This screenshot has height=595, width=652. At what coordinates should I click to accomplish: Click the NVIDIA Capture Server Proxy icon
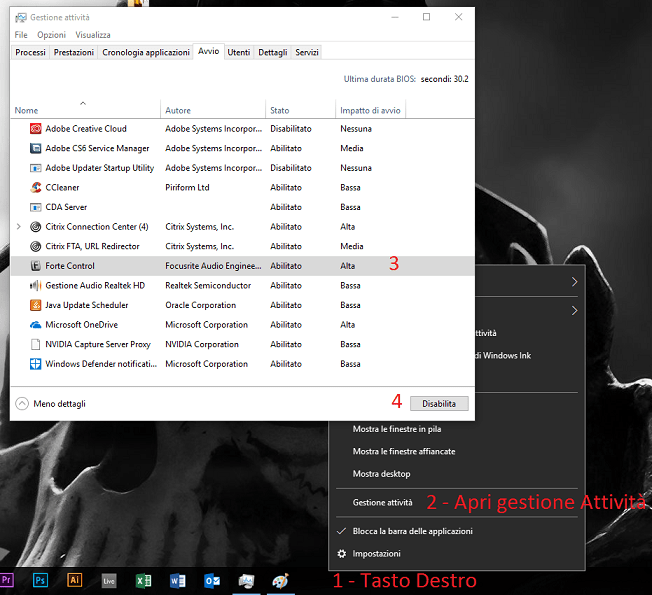click(x=36, y=344)
